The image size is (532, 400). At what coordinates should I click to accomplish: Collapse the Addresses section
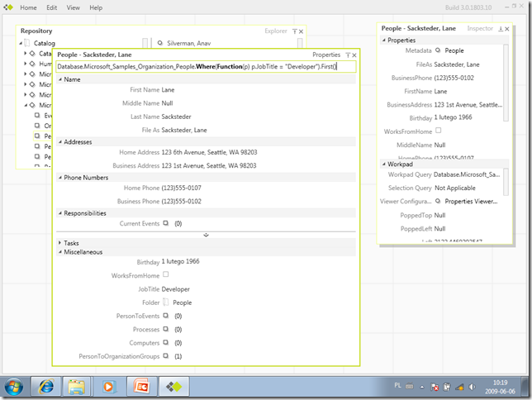click(x=60, y=142)
